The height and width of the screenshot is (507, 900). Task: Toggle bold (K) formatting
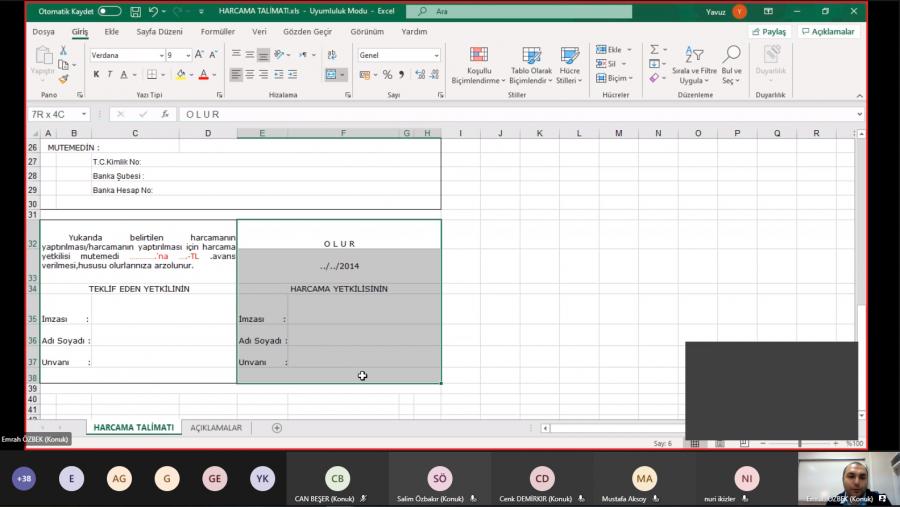(97, 75)
